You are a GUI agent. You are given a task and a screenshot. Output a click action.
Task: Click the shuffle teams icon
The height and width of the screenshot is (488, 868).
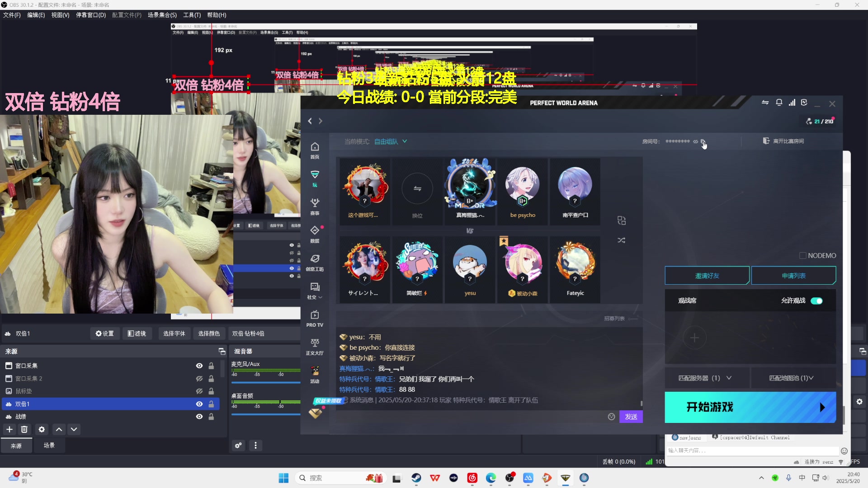coord(621,240)
